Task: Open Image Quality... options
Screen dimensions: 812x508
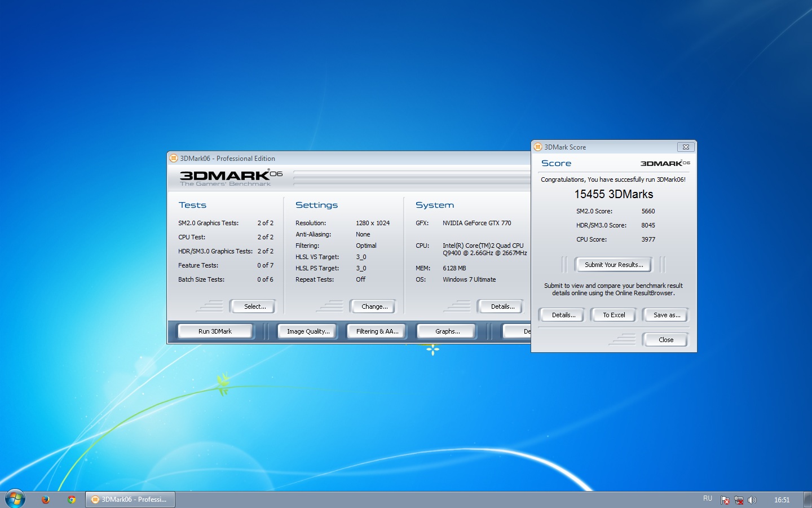Action: 308,331
